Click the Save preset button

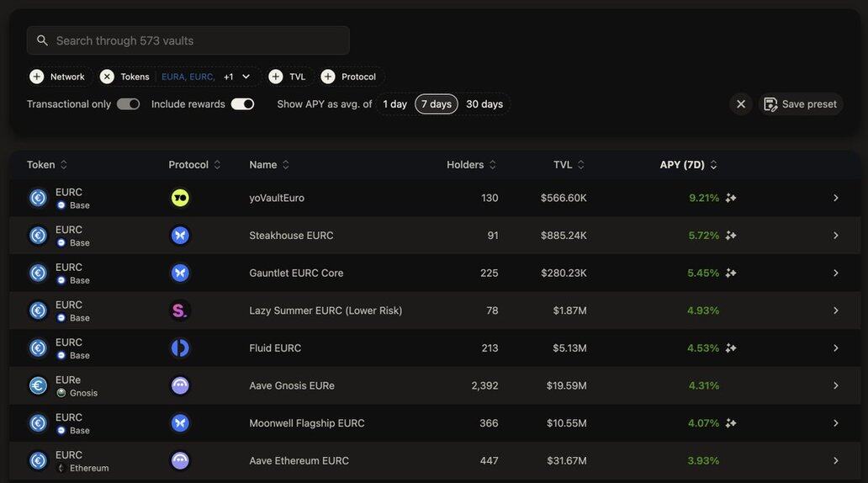coord(801,104)
